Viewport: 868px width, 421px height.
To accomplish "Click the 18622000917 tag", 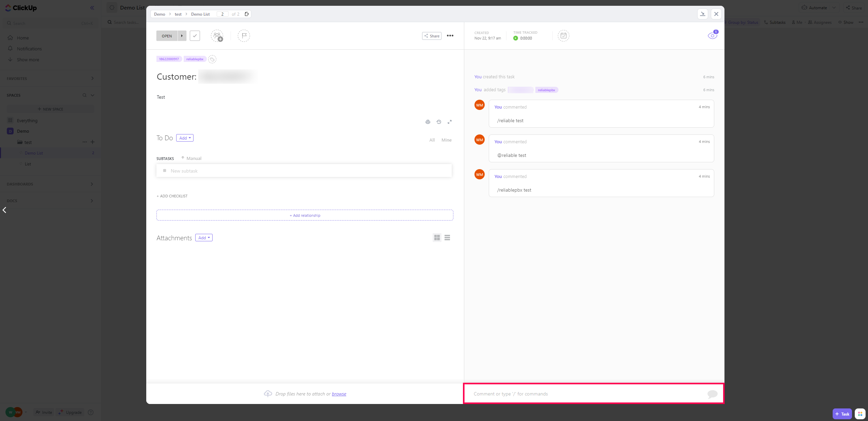I will click(169, 59).
